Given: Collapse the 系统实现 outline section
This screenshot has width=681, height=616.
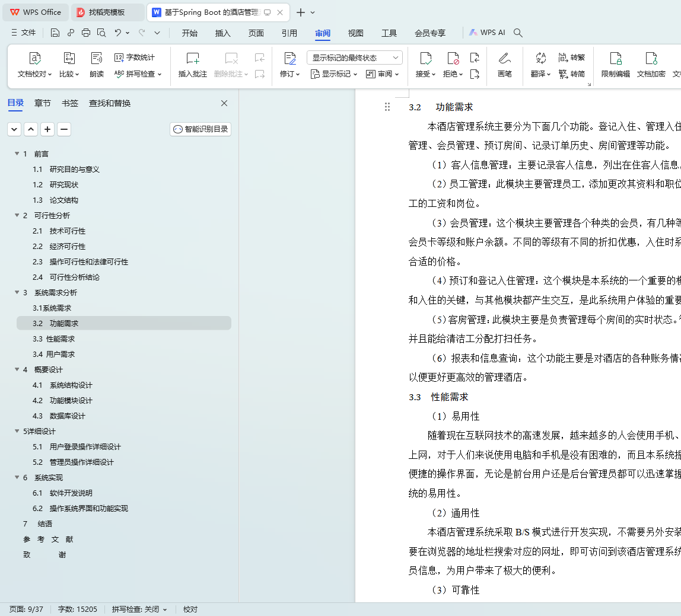Looking at the screenshot, I should click(x=17, y=477).
